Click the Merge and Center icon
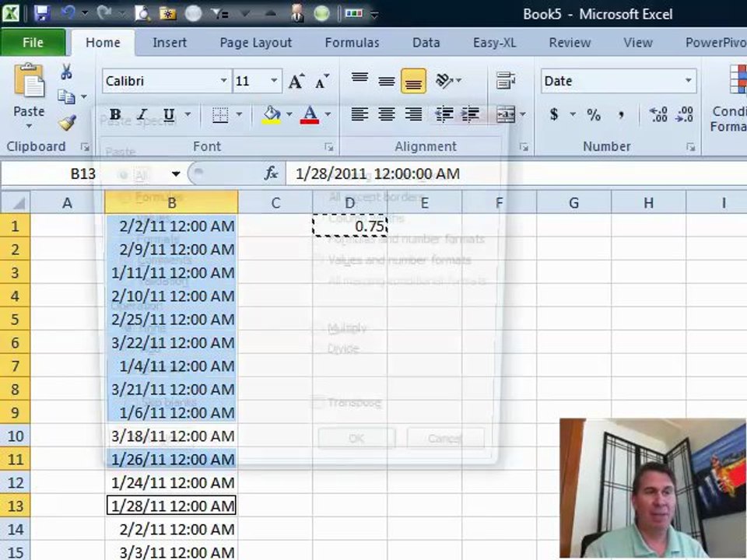 pyautogui.click(x=506, y=114)
